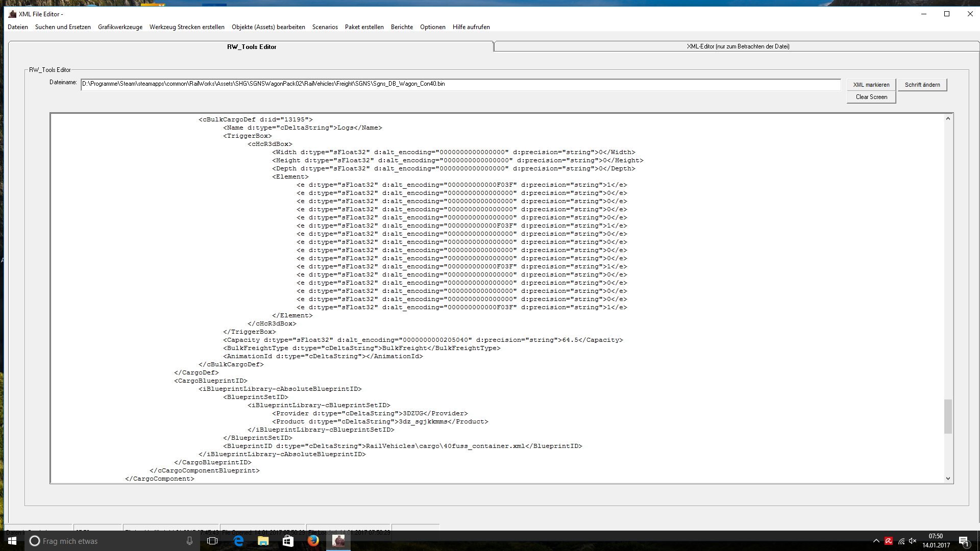Click the Cortana microphone icon
Screen dimensions: 980x551
pos(189,541)
